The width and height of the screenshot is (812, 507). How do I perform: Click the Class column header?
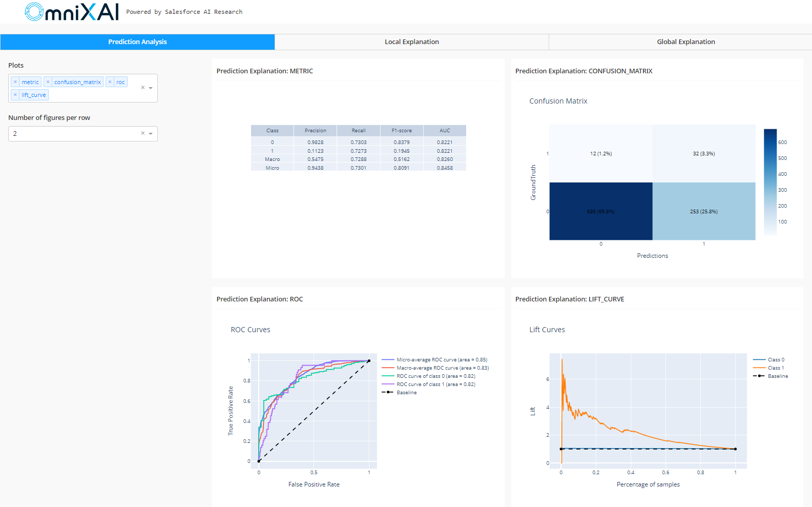[273, 131]
